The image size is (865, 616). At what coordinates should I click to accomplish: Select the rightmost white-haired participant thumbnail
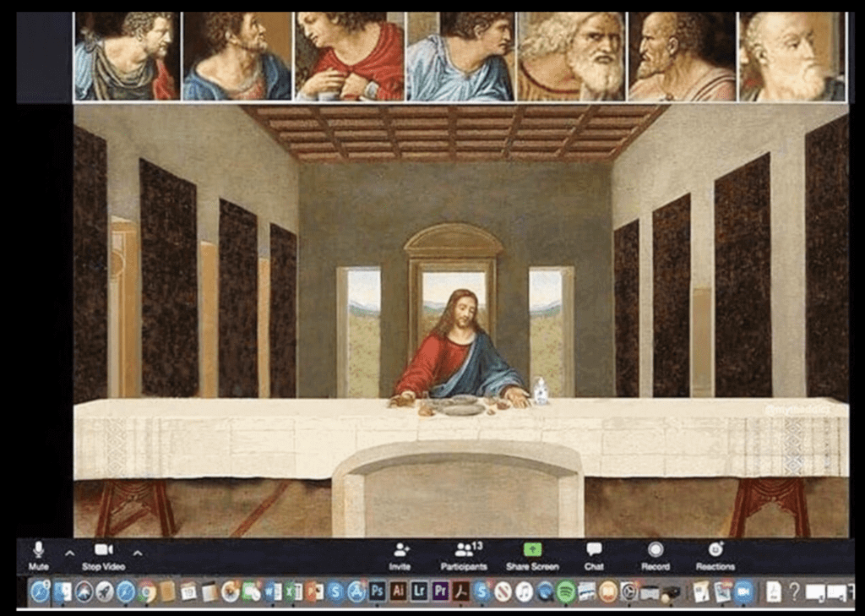792,57
